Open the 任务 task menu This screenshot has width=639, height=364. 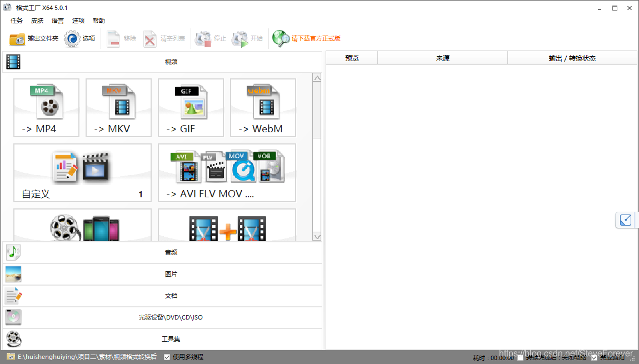(x=16, y=21)
